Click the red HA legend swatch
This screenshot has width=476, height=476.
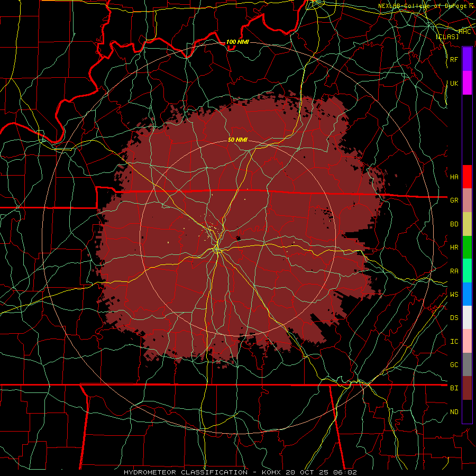(x=467, y=177)
